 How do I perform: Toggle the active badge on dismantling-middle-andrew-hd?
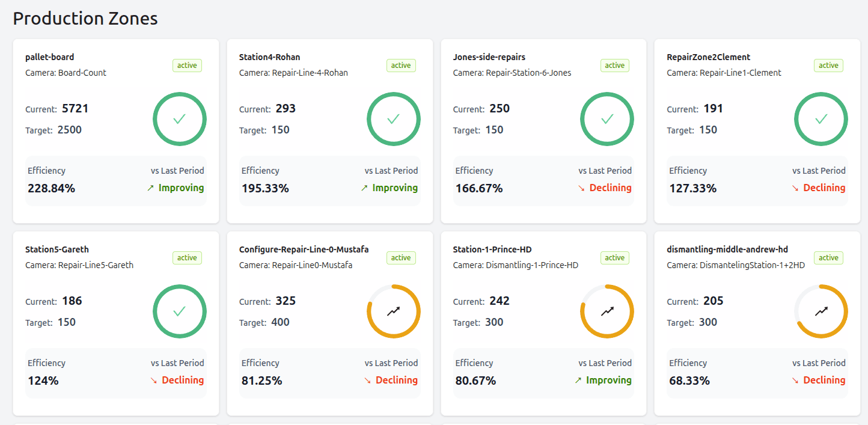828,257
